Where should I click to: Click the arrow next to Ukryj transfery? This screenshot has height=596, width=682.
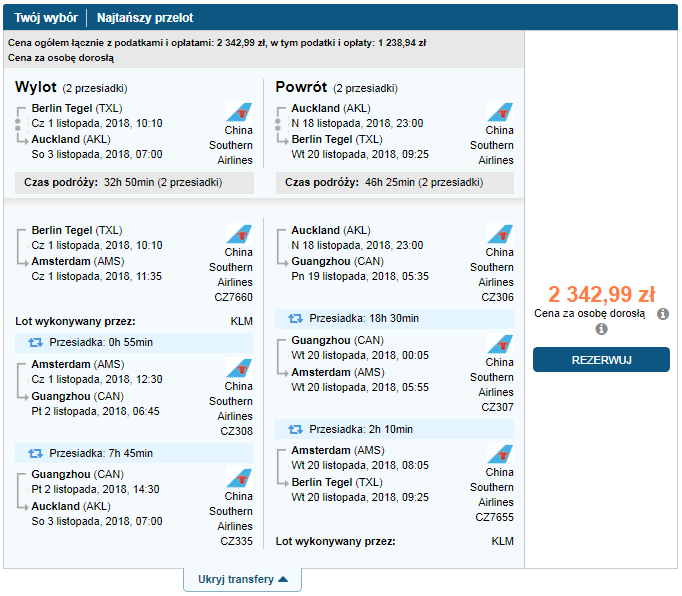coord(283,579)
